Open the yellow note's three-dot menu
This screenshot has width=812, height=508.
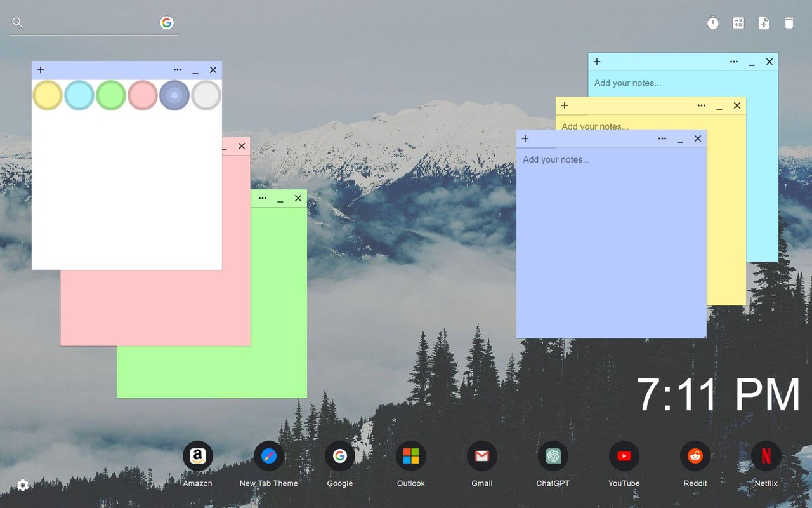(702, 105)
